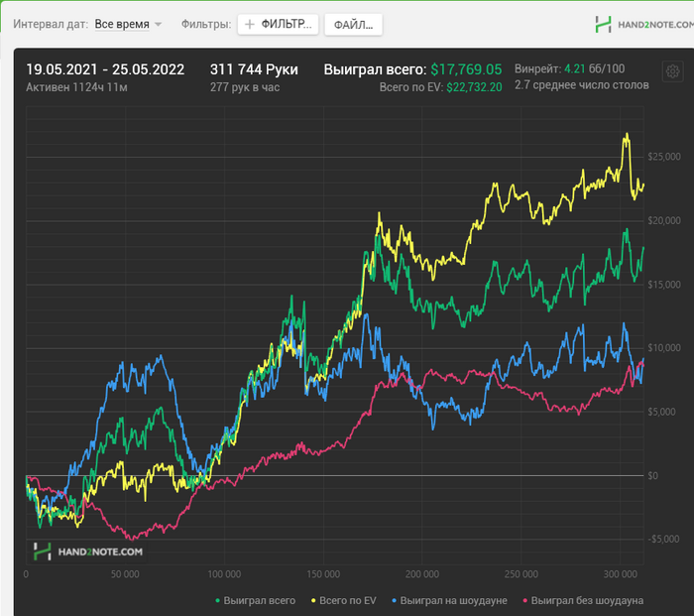
Task: Open the chart settings gear icon
Action: point(673,71)
